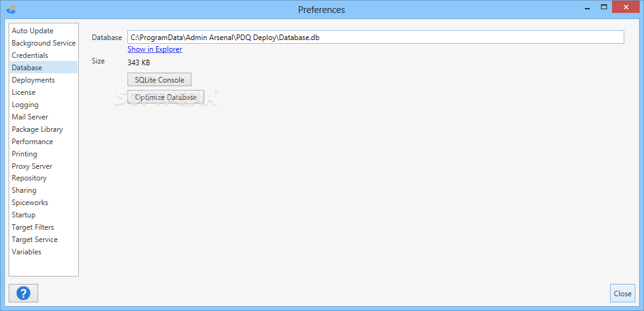Go to Repository preferences

pos(44,179)
